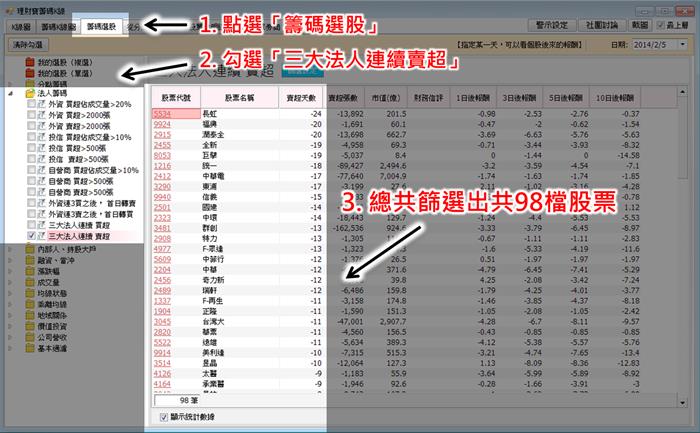Click the 內部人、持股大戶 folder icon

click(x=30, y=249)
